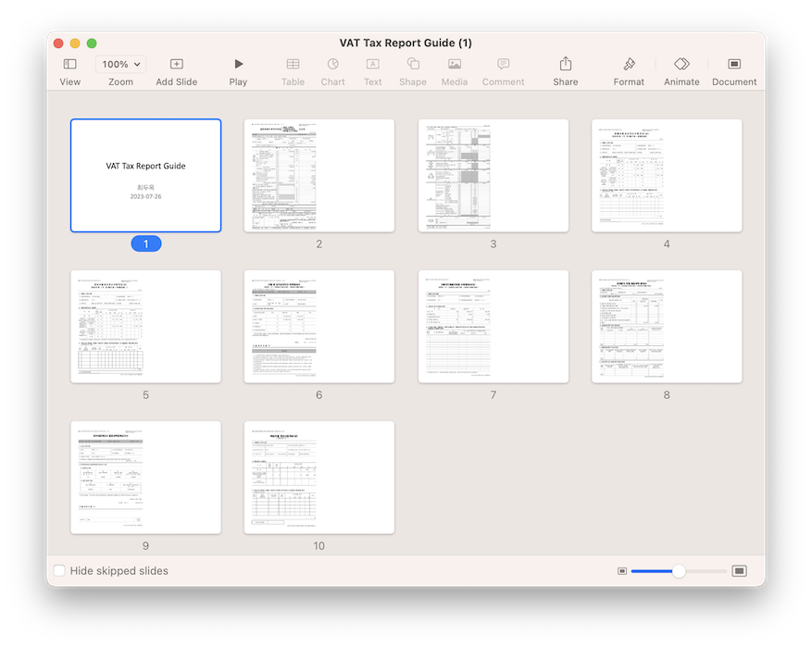This screenshot has width=812, height=648.
Task: Click the Shape toolbar icon
Action: tap(413, 64)
